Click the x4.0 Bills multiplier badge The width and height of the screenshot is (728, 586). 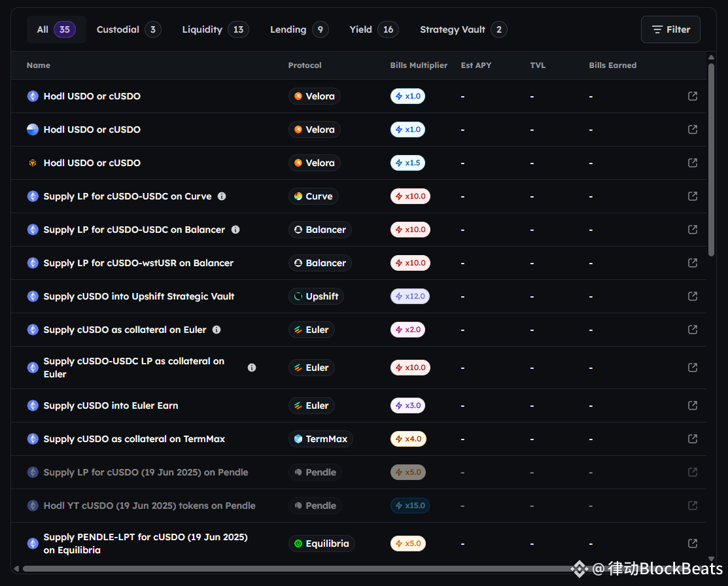pos(408,439)
